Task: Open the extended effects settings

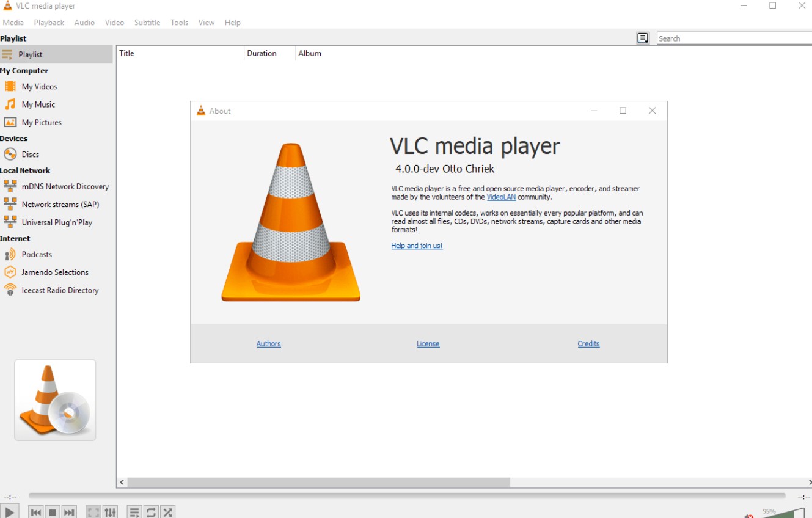Action: click(109, 512)
